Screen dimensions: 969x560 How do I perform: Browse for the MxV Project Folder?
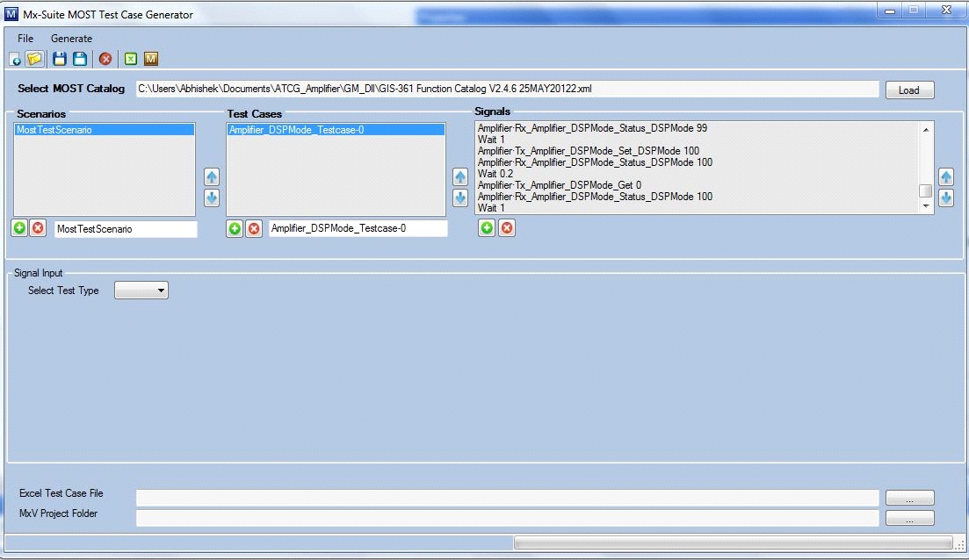tap(909, 519)
